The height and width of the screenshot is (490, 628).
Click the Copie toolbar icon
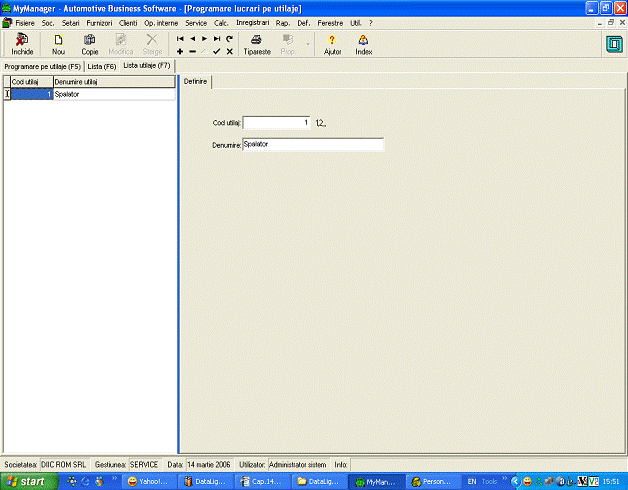coord(90,43)
